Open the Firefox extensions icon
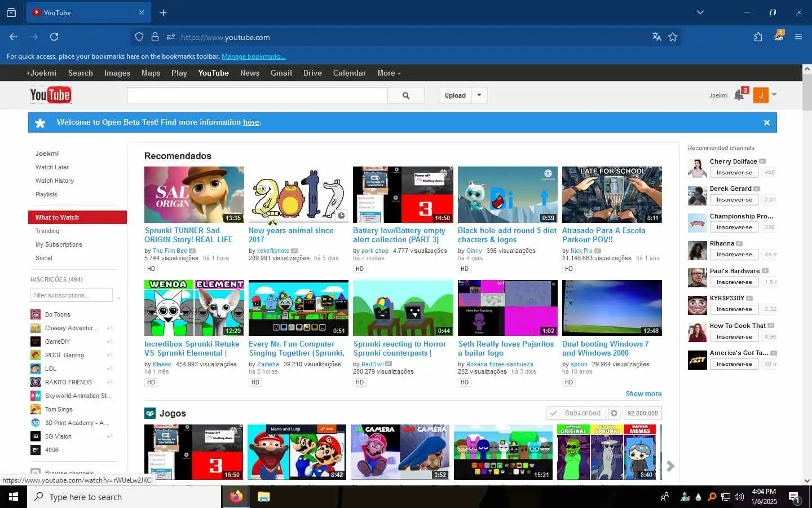The image size is (812, 508). pos(758,37)
